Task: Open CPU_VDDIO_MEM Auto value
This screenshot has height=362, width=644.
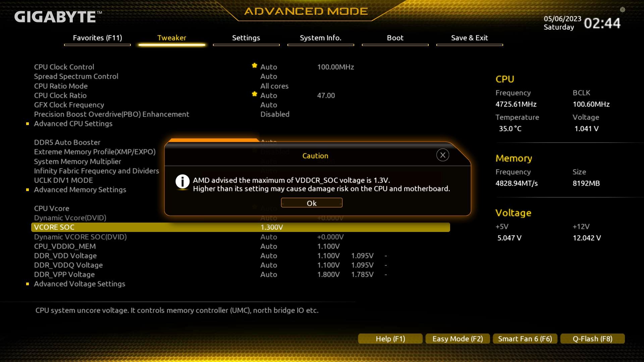Action: pyautogui.click(x=269, y=246)
